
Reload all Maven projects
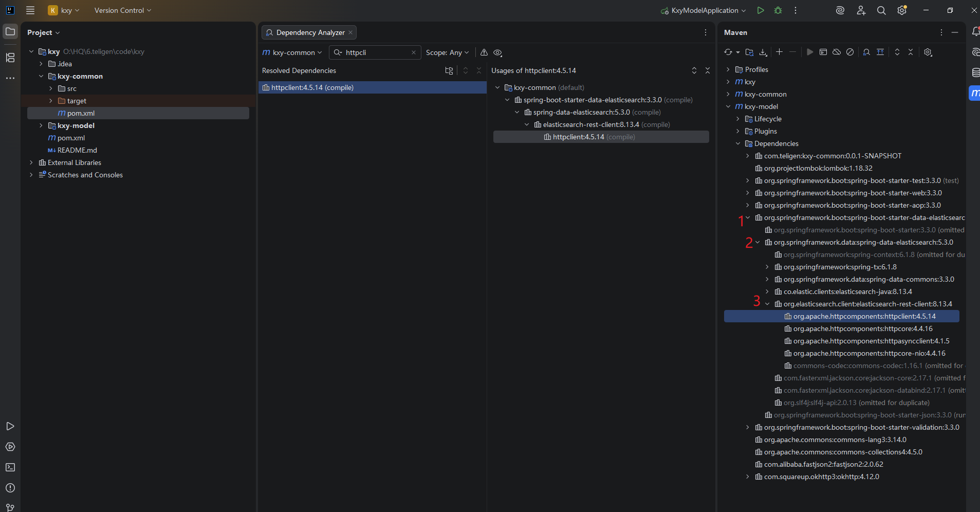728,52
